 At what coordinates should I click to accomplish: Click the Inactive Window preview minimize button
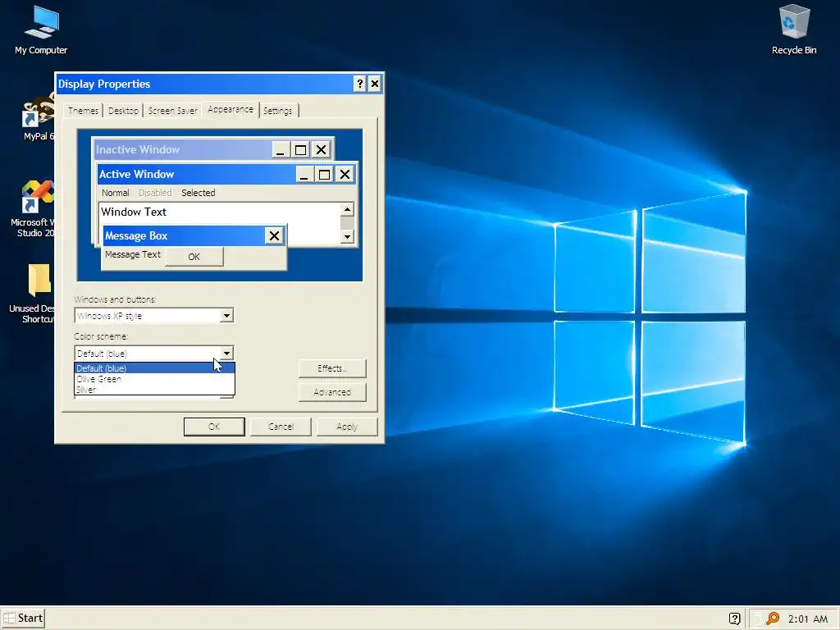[x=281, y=150]
